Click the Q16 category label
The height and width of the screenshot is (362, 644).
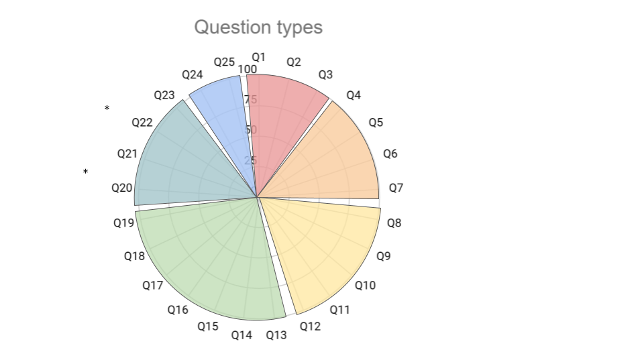tap(178, 310)
